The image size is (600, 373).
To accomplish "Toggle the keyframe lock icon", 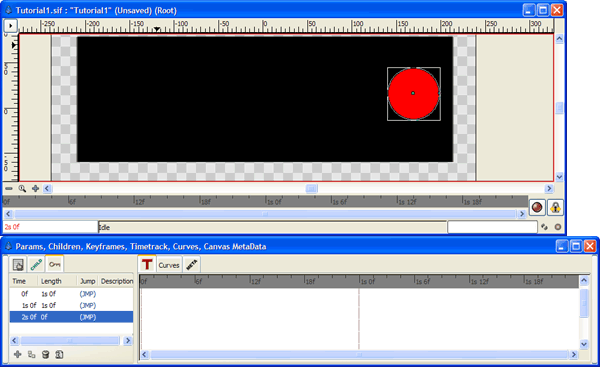I will pos(555,207).
